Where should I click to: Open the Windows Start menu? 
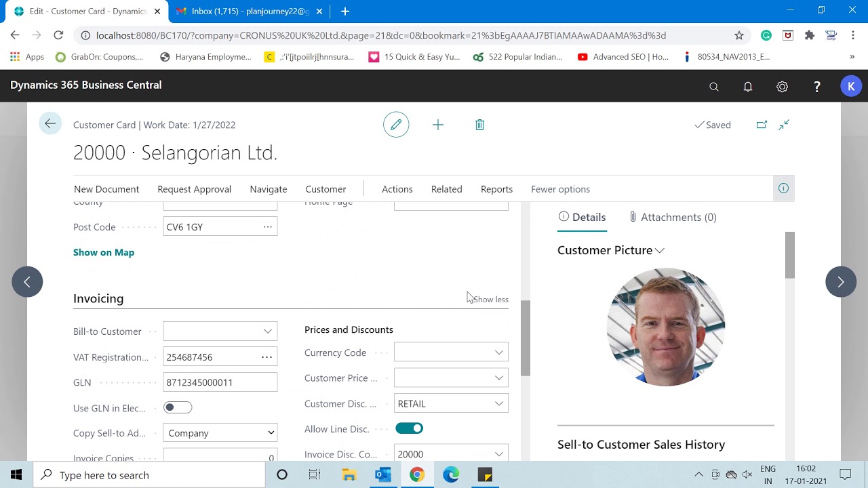[x=16, y=475]
